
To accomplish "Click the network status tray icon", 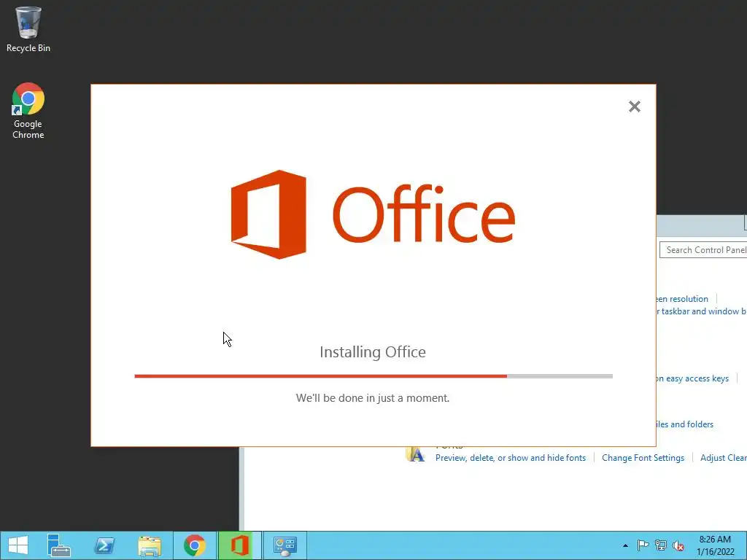I will coord(661,545).
